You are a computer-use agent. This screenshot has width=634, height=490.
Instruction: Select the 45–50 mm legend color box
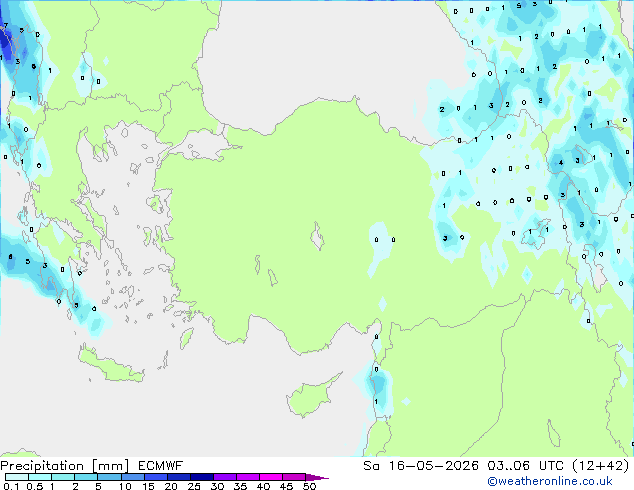294,477
